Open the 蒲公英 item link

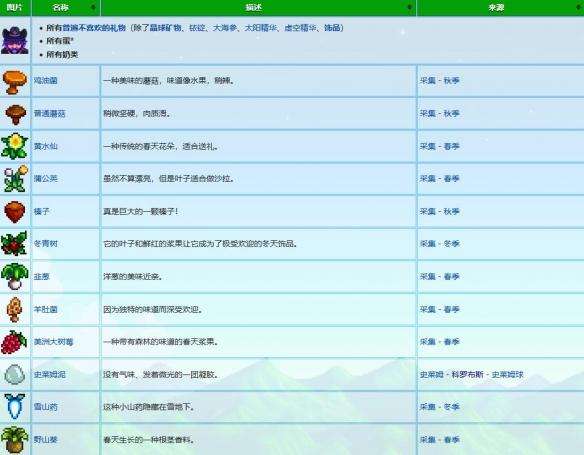45,178
